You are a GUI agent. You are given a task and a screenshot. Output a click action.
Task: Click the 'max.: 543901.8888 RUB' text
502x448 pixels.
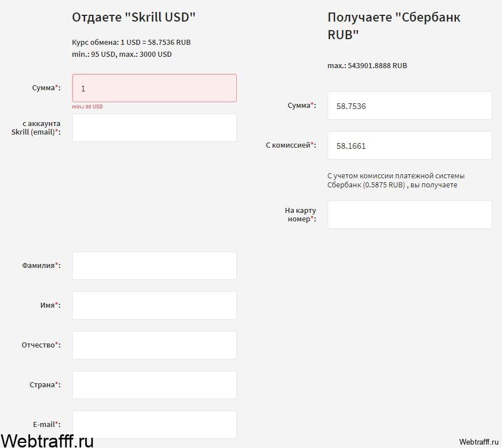(367, 66)
